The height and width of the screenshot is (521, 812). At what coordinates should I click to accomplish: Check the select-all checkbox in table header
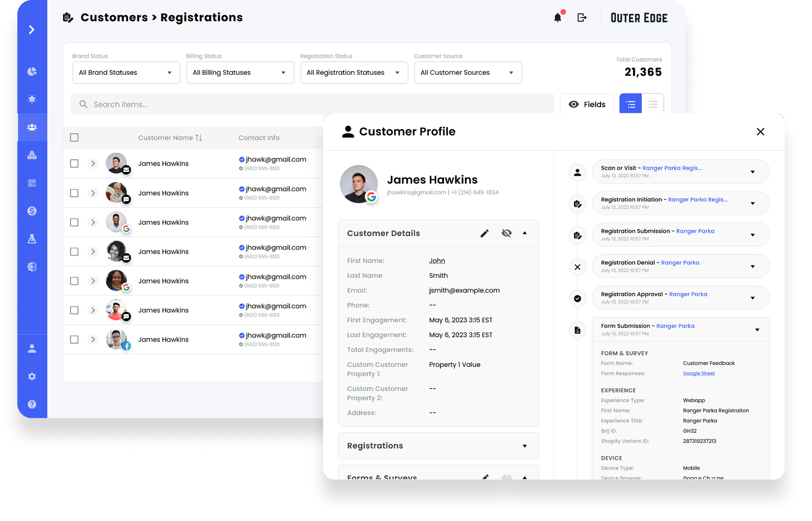74,137
